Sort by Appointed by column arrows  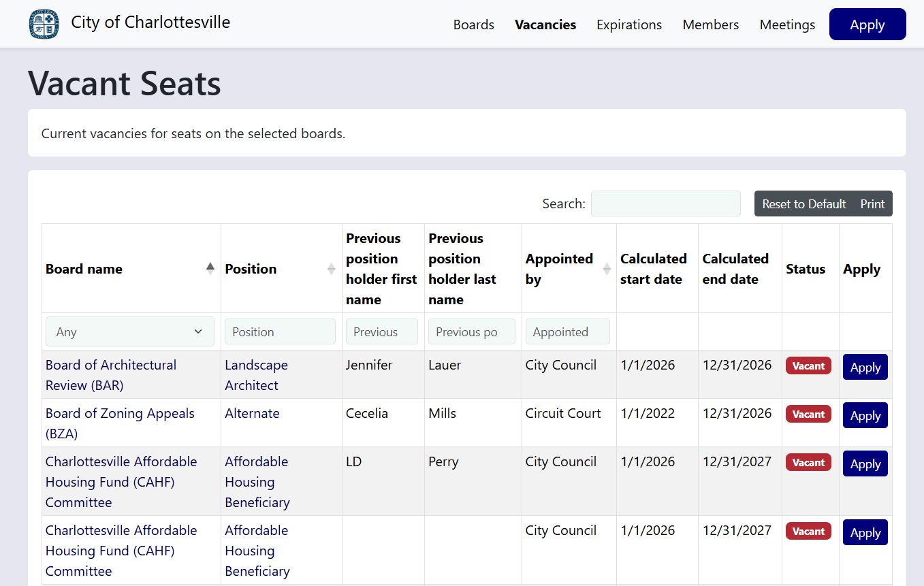click(607, 269)
